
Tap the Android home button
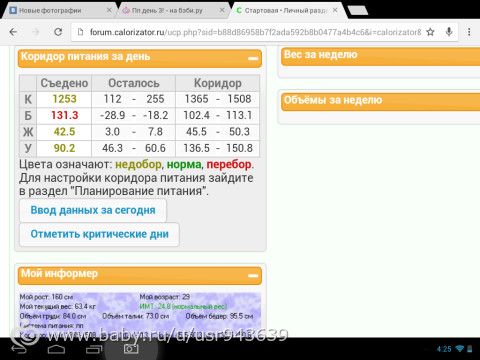56,349
